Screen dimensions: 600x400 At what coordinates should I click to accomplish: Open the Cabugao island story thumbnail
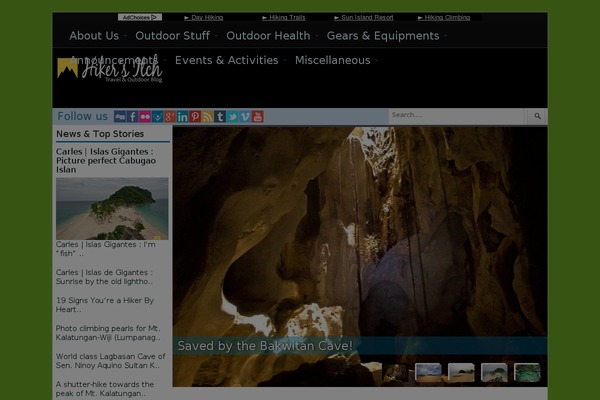[112, 208]
